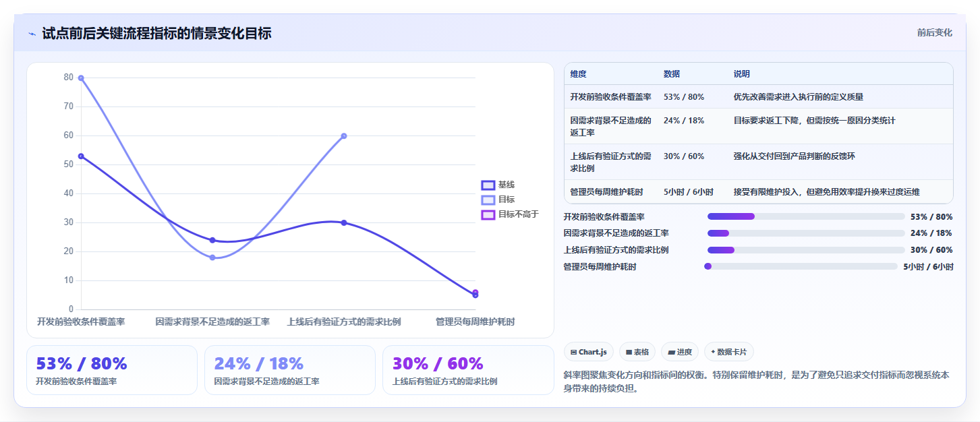Click the baseline point at value 24
This screenshot has width=980, height=422.
(x=212, y=240)
